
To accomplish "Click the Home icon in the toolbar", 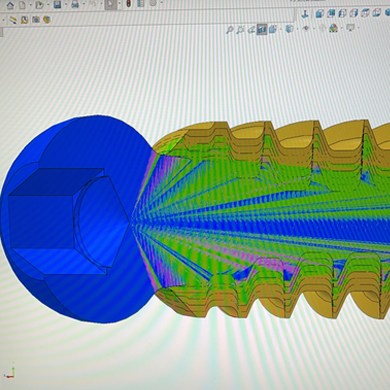I will (x=10, y=5).
